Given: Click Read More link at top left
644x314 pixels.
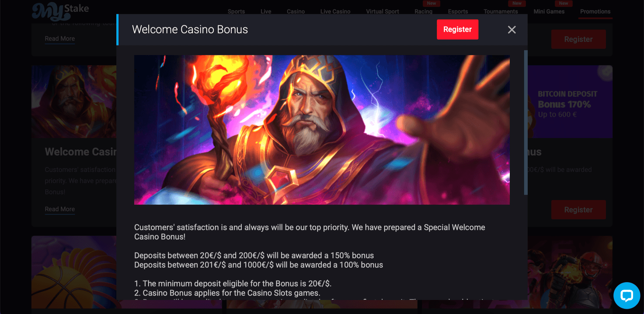Looking at the screenshot, I should pos(60,39).
